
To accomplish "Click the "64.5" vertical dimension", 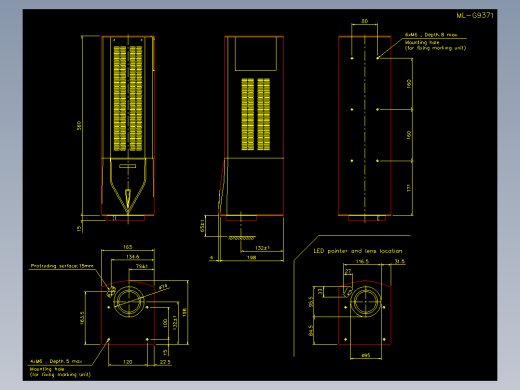I will [x=311, y=330].
